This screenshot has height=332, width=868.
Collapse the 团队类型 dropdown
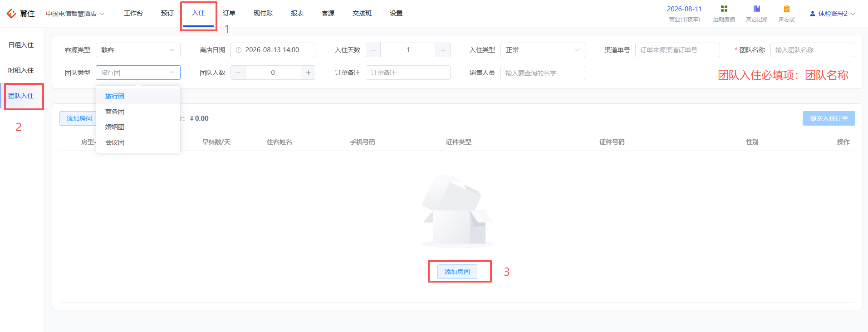[138, 73]
